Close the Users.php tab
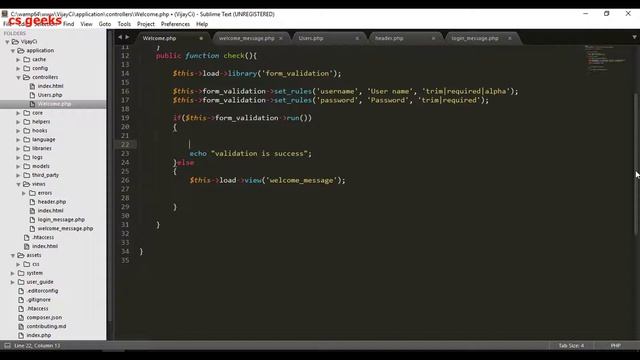Screen dimensions: 640x360 pyautogui.click(x=357, y=38)
